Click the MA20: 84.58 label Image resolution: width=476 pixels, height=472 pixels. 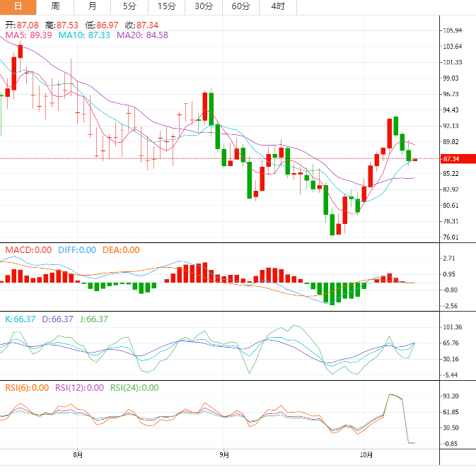(142, 35)
